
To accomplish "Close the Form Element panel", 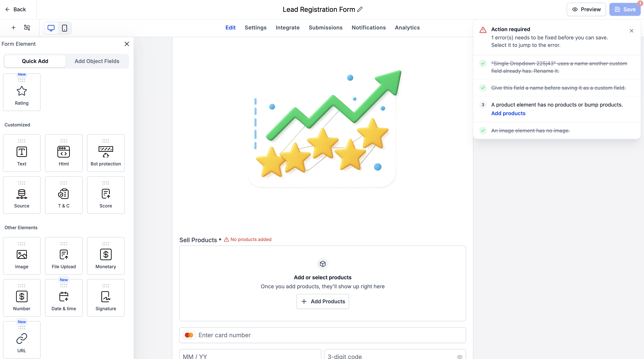I will (x=127, y=44).
